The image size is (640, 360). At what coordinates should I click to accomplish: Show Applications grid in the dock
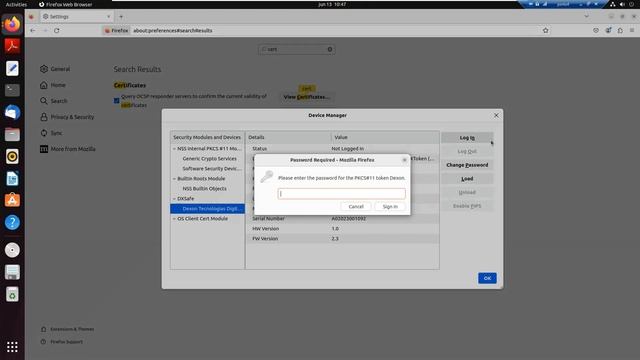[12, 347]
